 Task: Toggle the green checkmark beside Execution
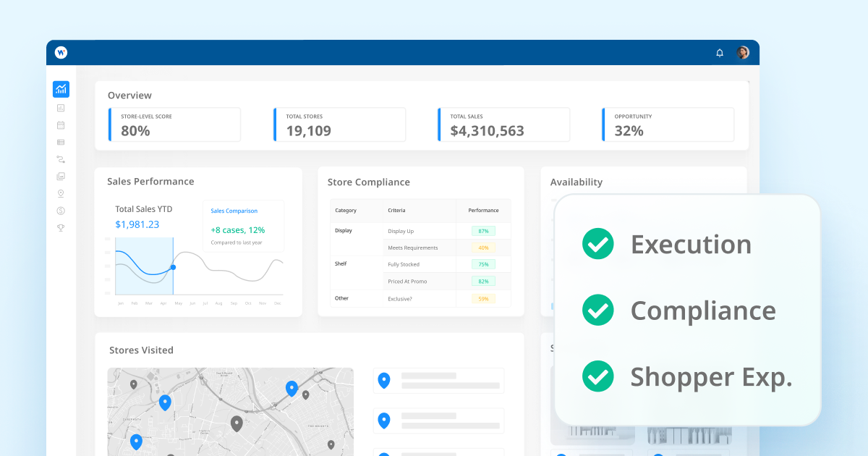pos(598,244)
